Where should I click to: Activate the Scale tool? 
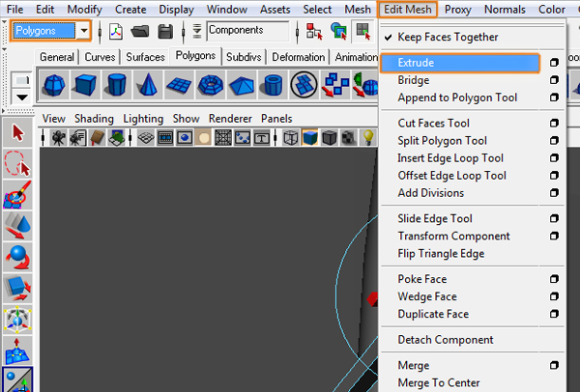pos(17,288)
